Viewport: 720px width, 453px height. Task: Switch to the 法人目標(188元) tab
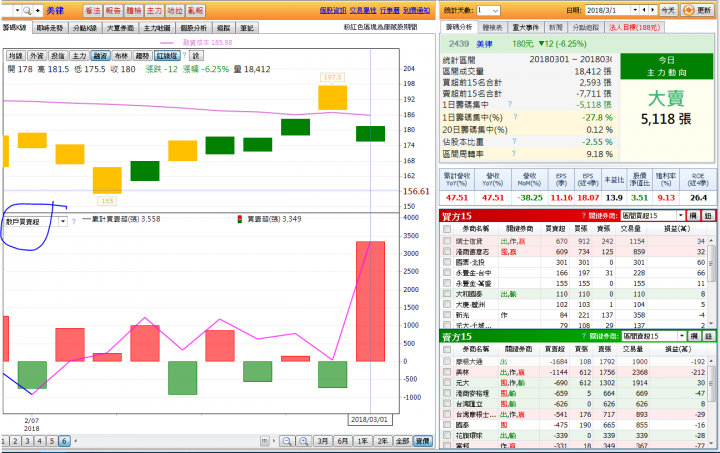click(634, 28)
